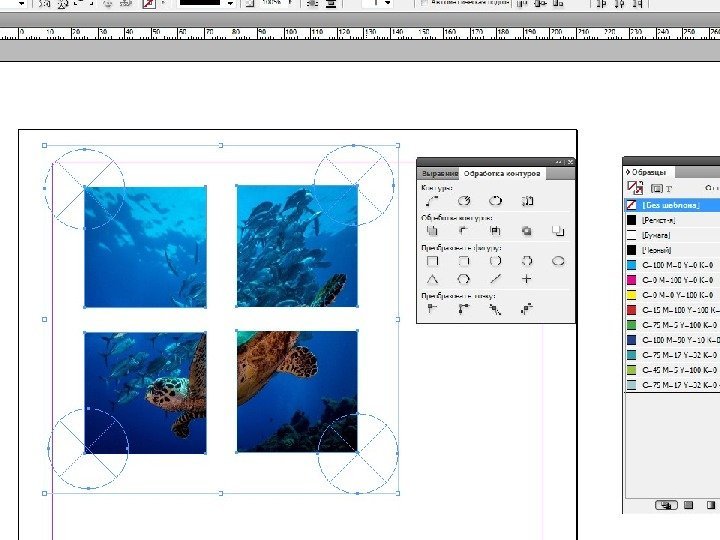720x540 pixels.
Task: Convert shape to rectangle
Action: click(x=432, y=261)
